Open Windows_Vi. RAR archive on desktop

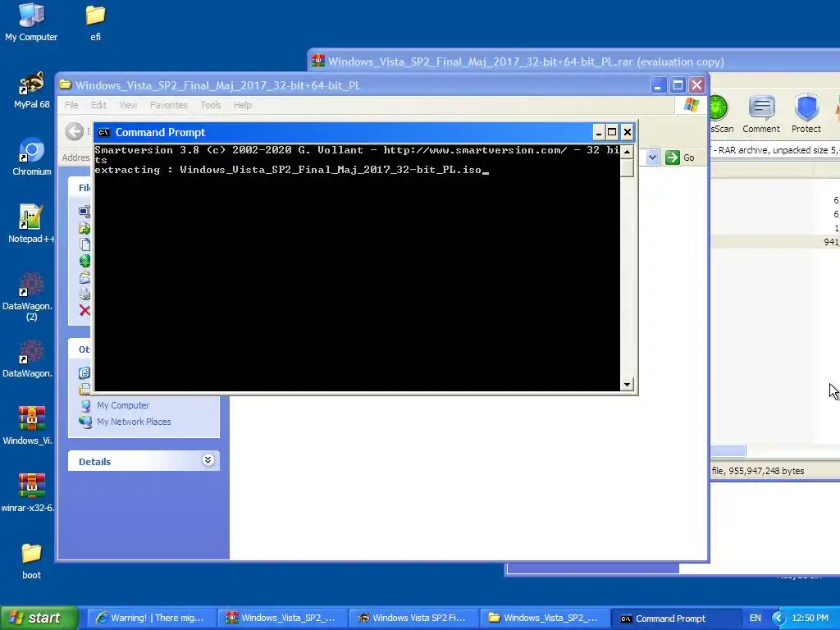click(x=28, y=426)
